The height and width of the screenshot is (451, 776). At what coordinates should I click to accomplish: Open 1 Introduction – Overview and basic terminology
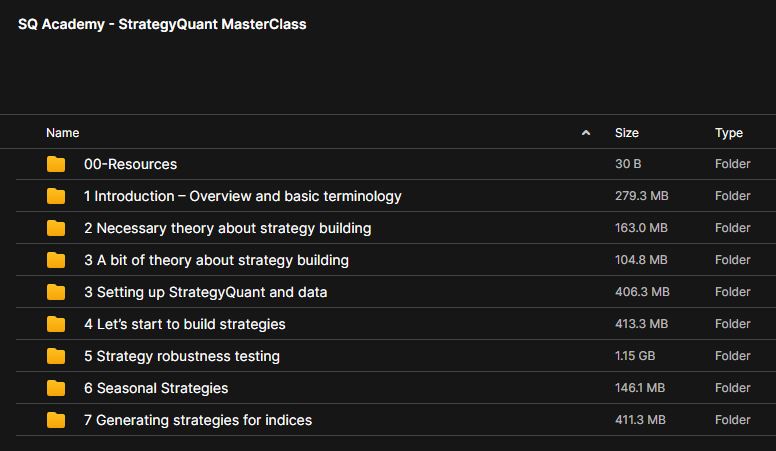click(242, 196)
